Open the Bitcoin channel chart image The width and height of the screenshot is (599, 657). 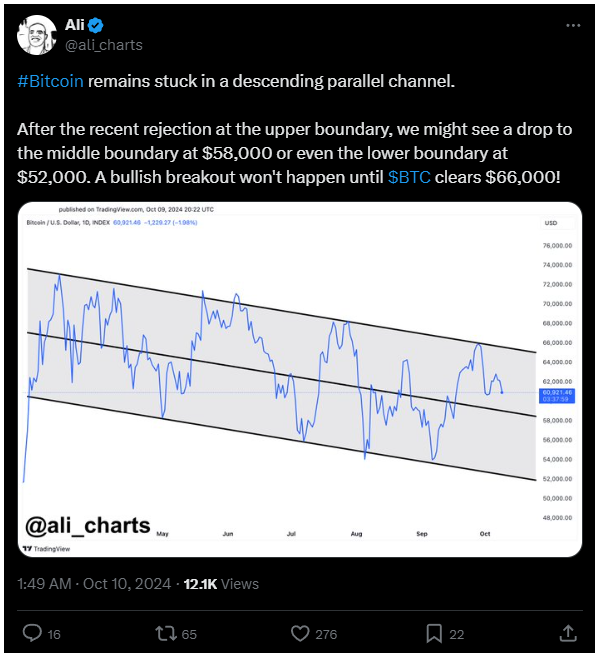point(300,379)
